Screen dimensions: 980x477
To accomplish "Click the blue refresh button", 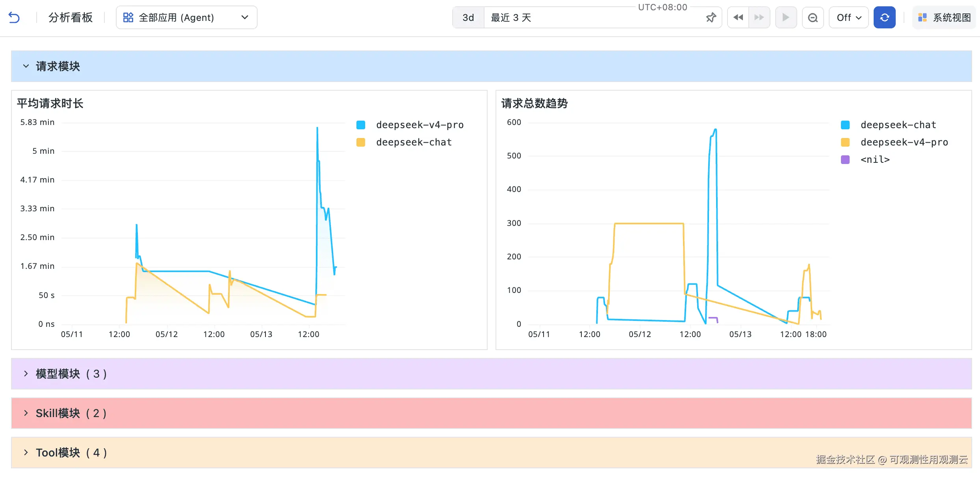I will pyautogui.click(x=884, y=18).
